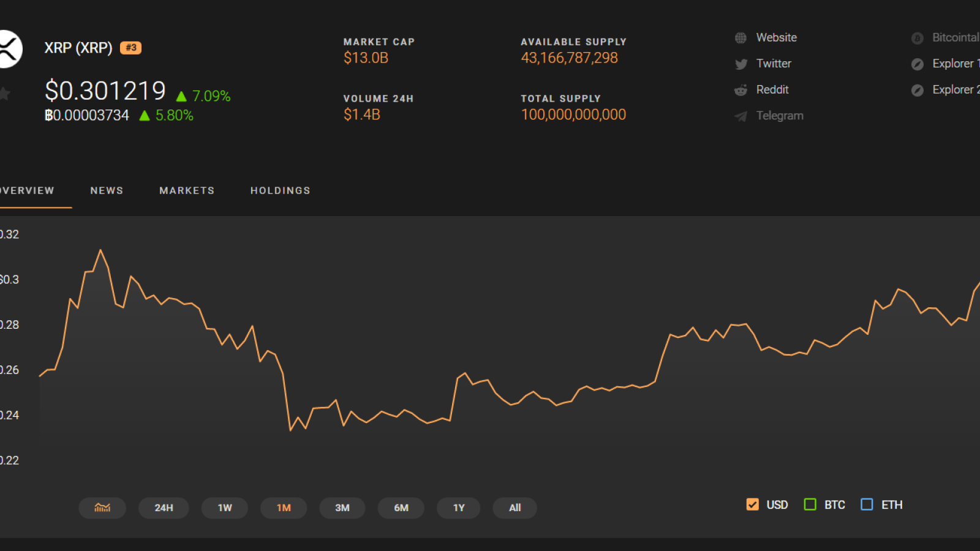
Task: Switch to the Overview tab
Action: [27, 190]
